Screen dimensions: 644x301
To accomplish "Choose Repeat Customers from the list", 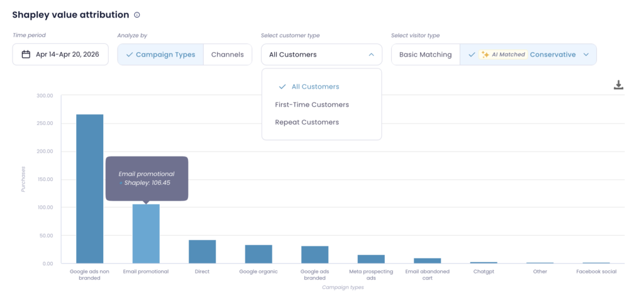I will (307, 122).
